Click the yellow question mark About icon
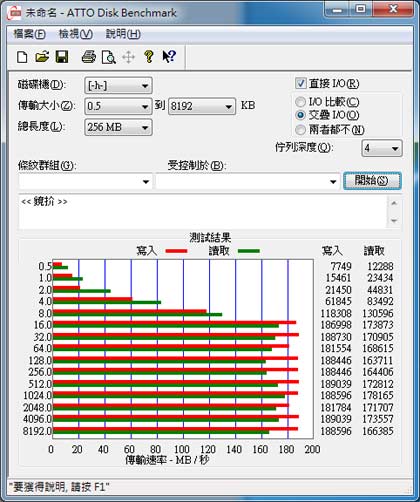Image resolution: width=420 pixels, height=502 pixels. point(149,57)
